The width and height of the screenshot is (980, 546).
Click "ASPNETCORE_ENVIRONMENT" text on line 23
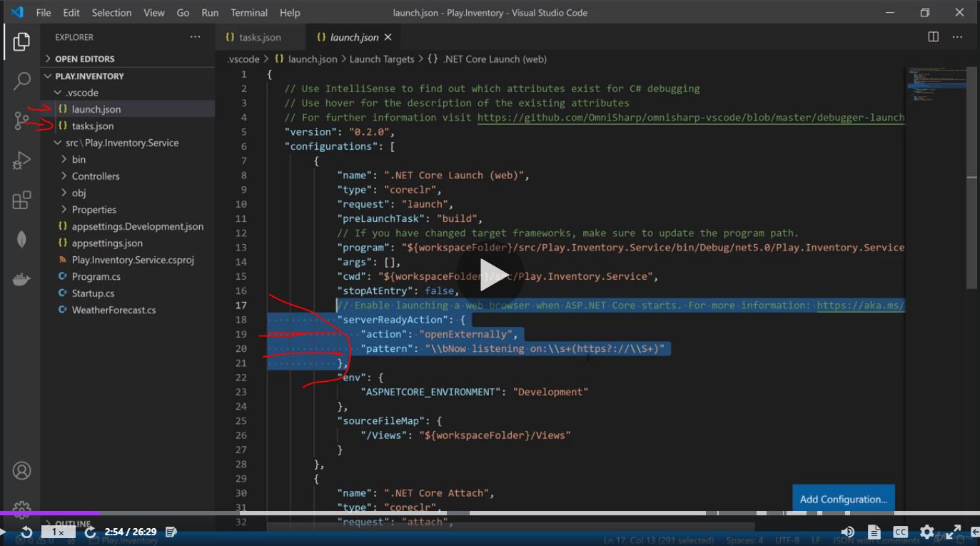pos(430,392)
